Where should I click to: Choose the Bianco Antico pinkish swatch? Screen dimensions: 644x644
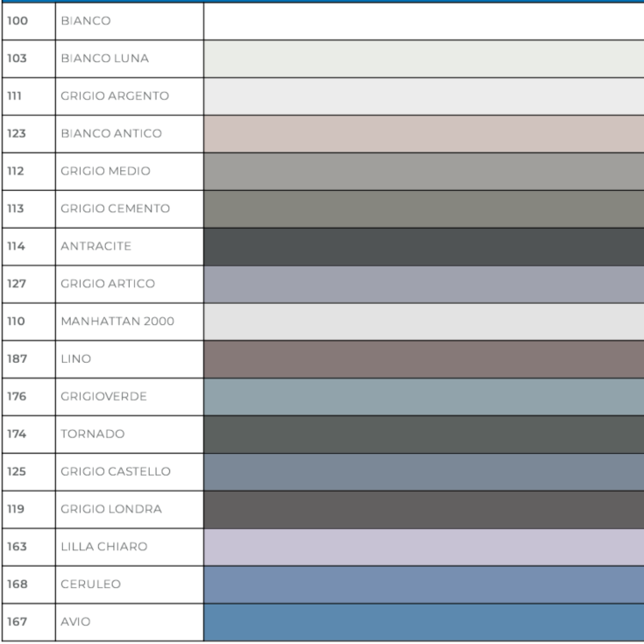pos(423,134)
